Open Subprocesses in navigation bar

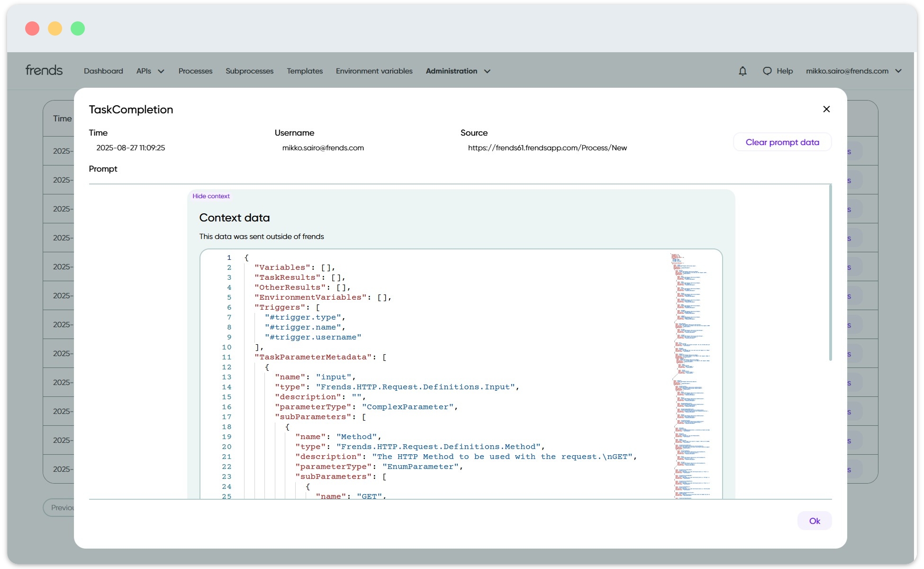coord(249,71)
